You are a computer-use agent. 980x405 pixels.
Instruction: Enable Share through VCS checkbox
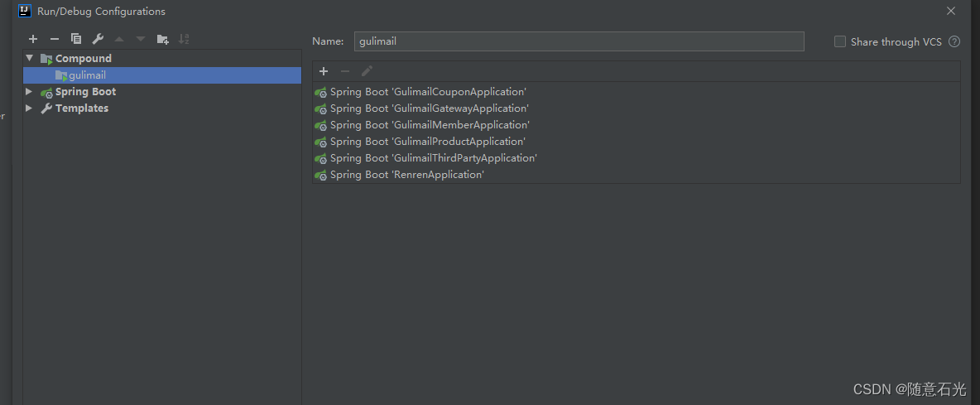click(x=840, y=42)
